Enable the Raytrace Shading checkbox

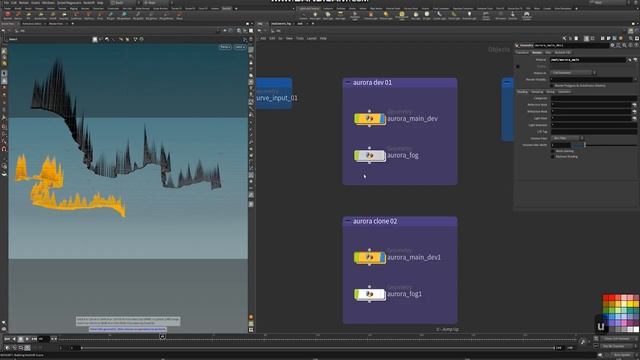[x=553, y=156]
